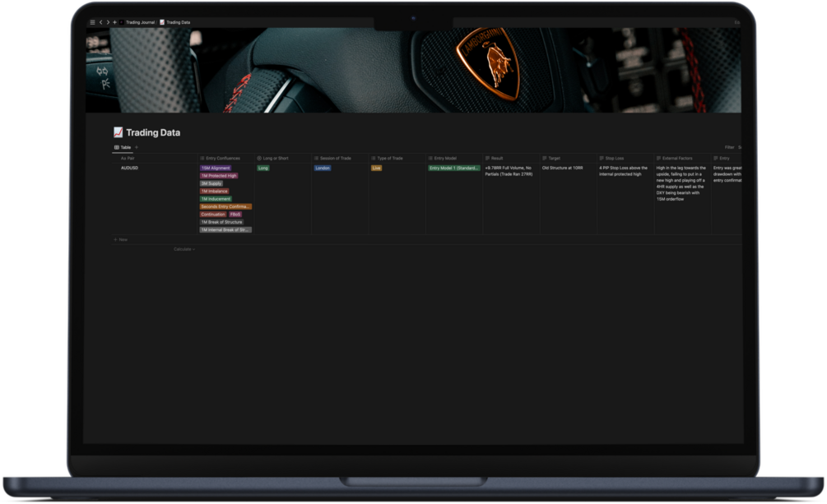
Task: Click the 15M Alignment tag
Action: click(x=216, y=169)
